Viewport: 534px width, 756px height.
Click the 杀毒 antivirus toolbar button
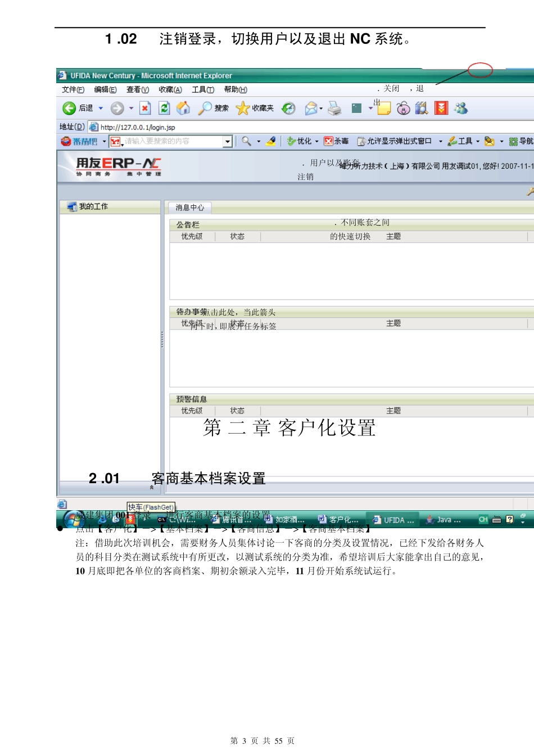coord(336,141)
